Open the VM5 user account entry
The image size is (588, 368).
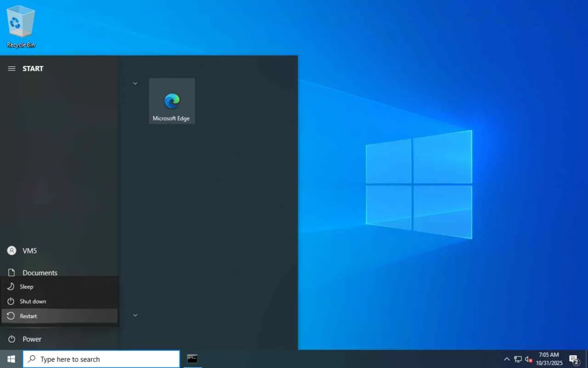[x=60, y=251]
